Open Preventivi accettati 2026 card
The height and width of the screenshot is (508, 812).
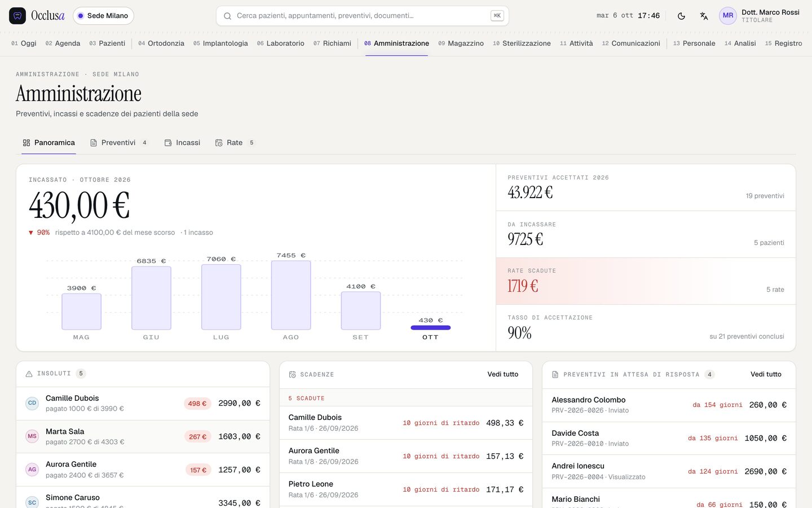click(x=646, y=187)
